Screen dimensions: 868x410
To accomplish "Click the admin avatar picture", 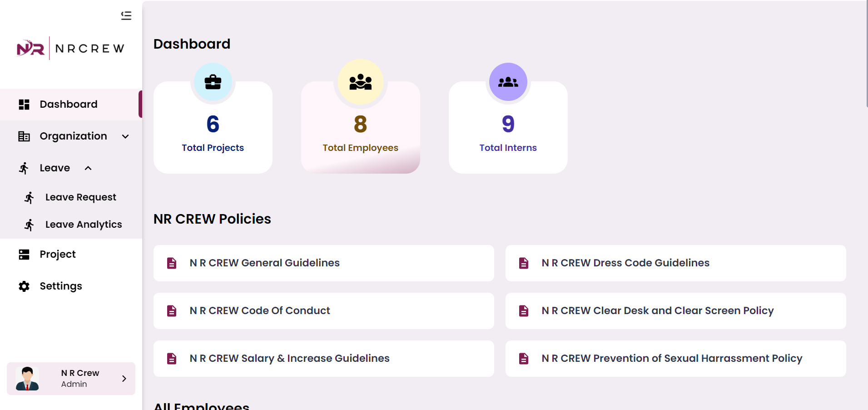I will (x=27, y=379).
